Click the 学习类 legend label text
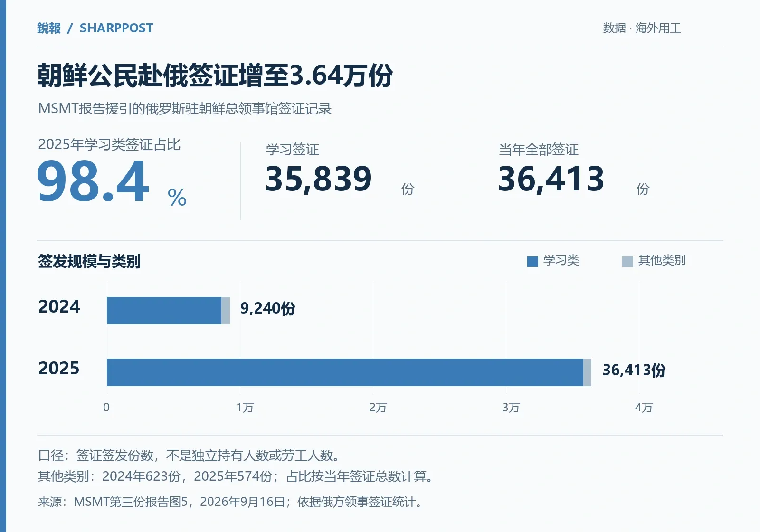Image resolution: width=760 pixels, height=532 pixels. point(561,260)
